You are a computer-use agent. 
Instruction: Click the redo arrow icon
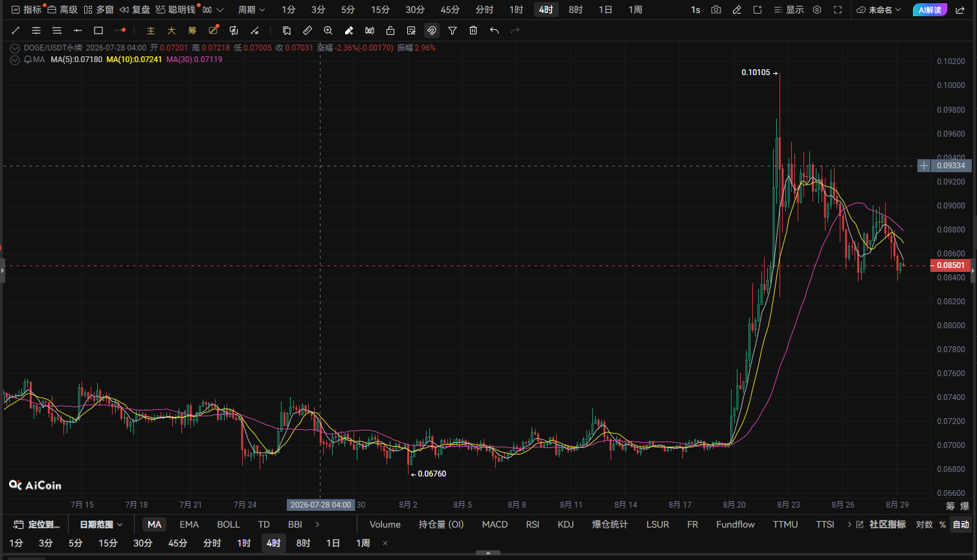point(515,30)
